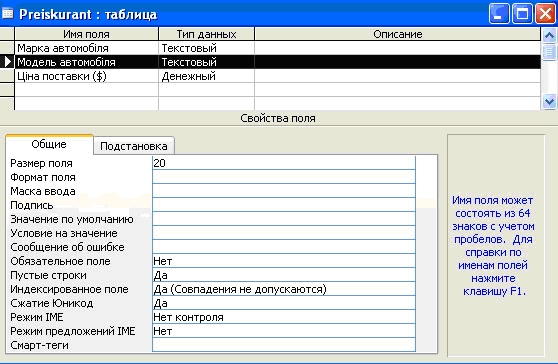
Task: Click the 'Подпись' value box
Action: [284, 205]
